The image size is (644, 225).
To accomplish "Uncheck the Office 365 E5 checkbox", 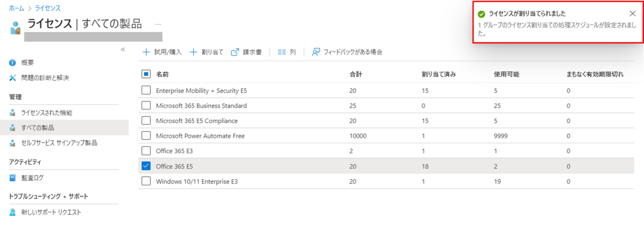I will point(146,166).
